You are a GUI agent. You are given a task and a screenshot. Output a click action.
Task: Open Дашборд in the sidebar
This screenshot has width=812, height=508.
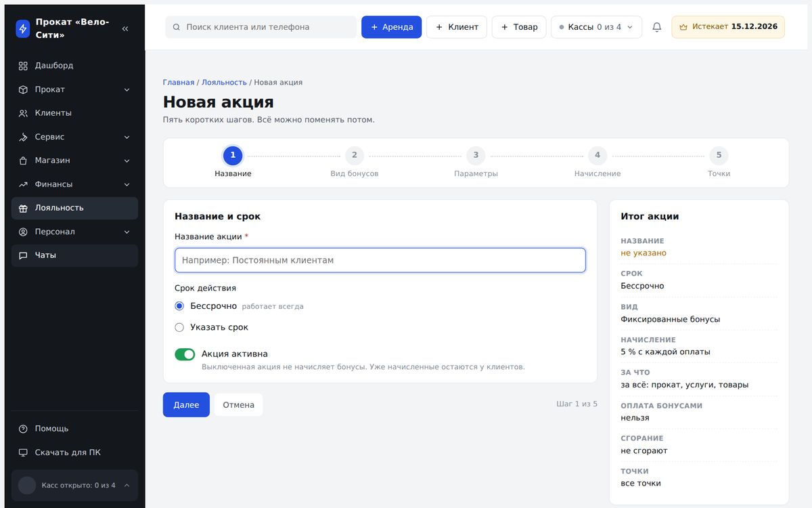(74, 66)
